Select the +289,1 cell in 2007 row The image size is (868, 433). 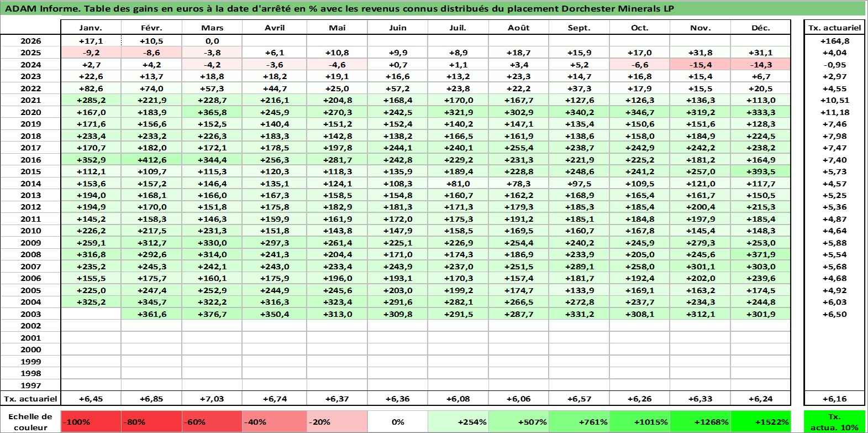click(x=579, y=267)
